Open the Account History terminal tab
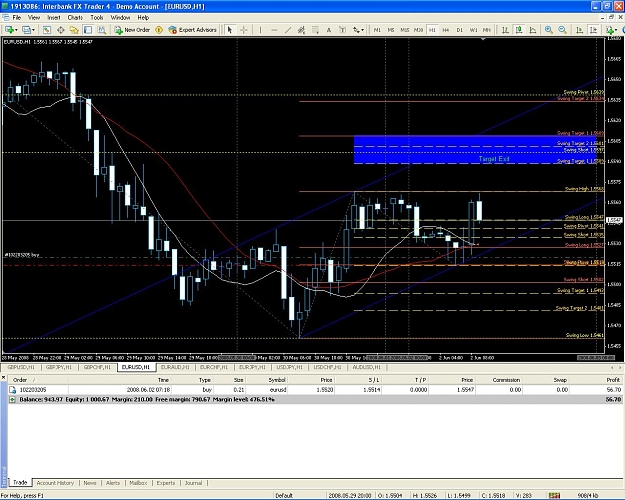Image resolution: width=625 pixels, height=500 pixels. tap(55, 483)
